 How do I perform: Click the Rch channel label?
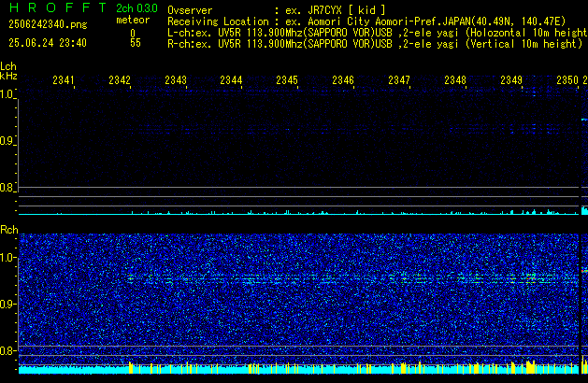9,230
